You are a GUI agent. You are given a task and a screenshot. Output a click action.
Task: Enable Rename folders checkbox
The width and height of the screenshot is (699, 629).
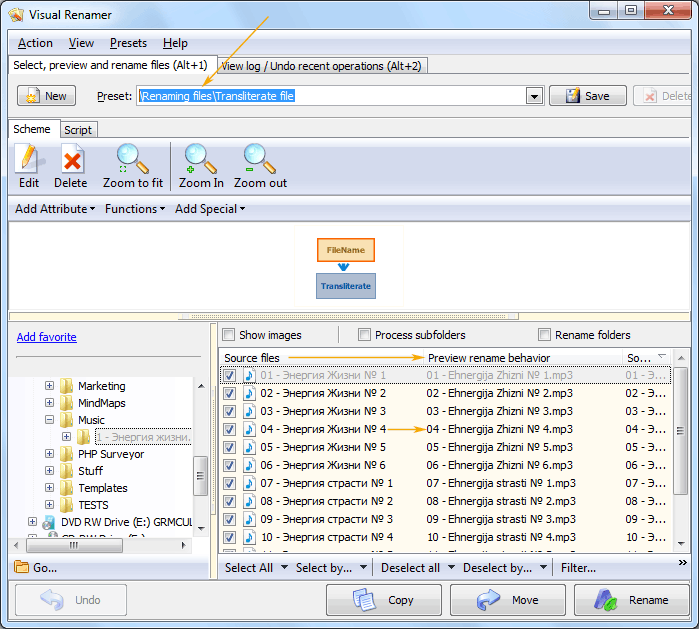click(544, 335)
